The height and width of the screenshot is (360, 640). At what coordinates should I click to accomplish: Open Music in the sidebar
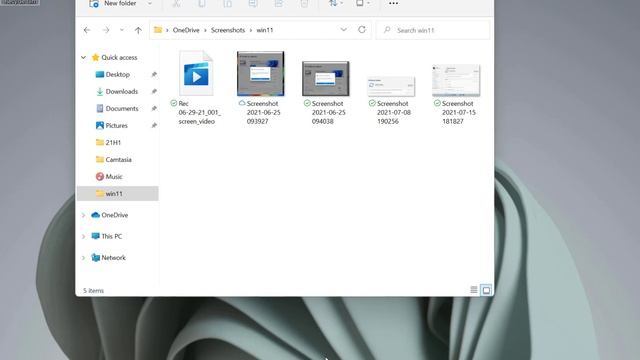(114, 177)
